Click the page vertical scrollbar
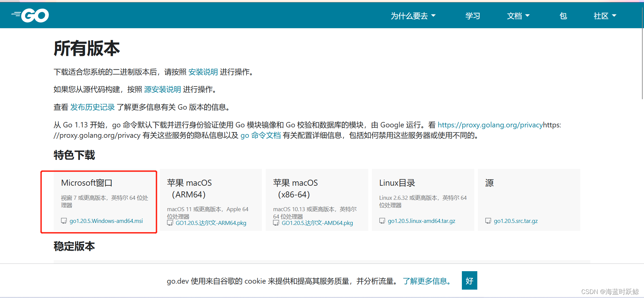The height and width of the screenshot is (298, 644). pyautogui.click(x=643, y=54)
